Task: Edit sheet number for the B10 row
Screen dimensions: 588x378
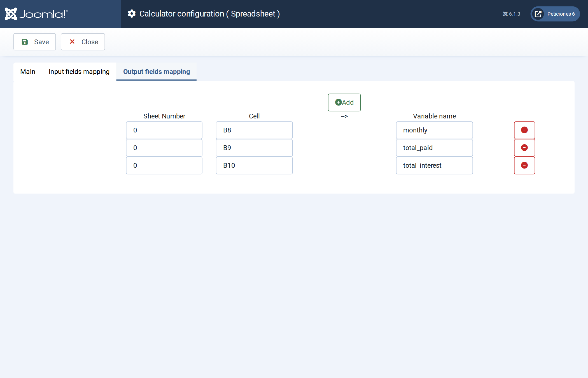Action: pos(164,165)
